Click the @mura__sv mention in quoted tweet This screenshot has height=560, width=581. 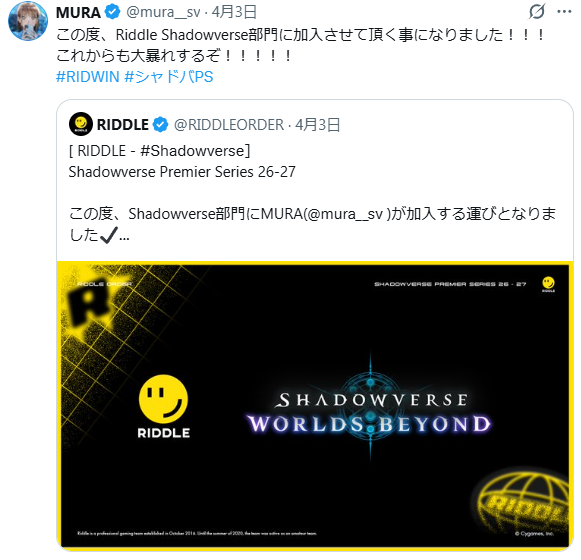345,214
